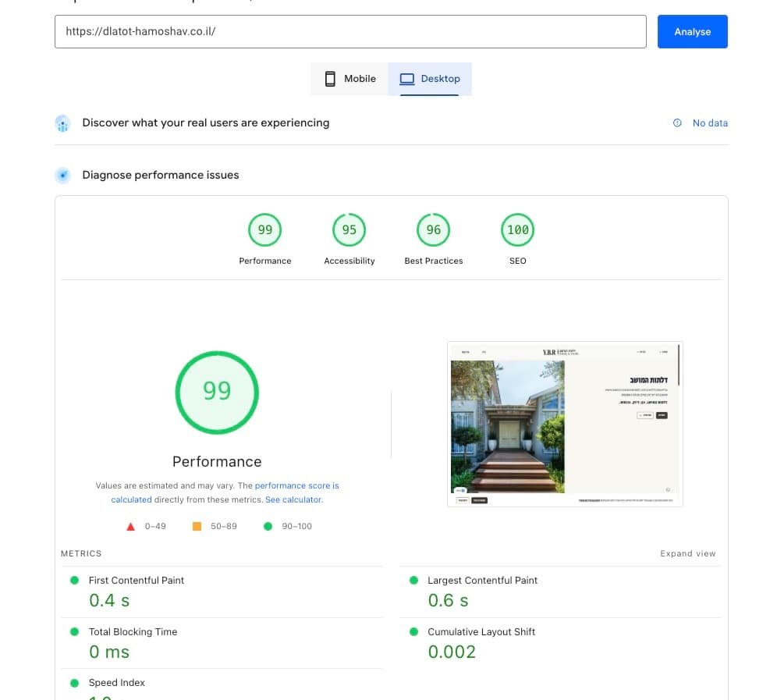Select the Desktop monitor icon

(x=406, y=78)
